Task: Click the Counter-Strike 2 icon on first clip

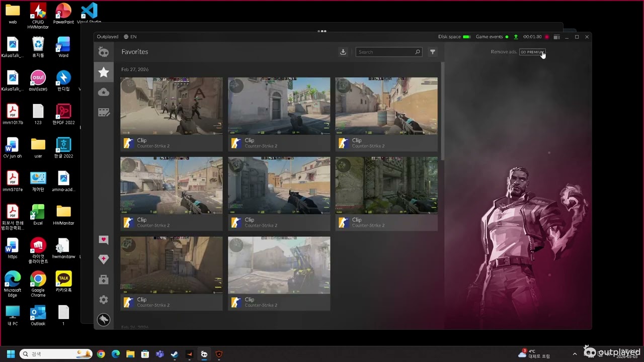Action: coord(129,143)
